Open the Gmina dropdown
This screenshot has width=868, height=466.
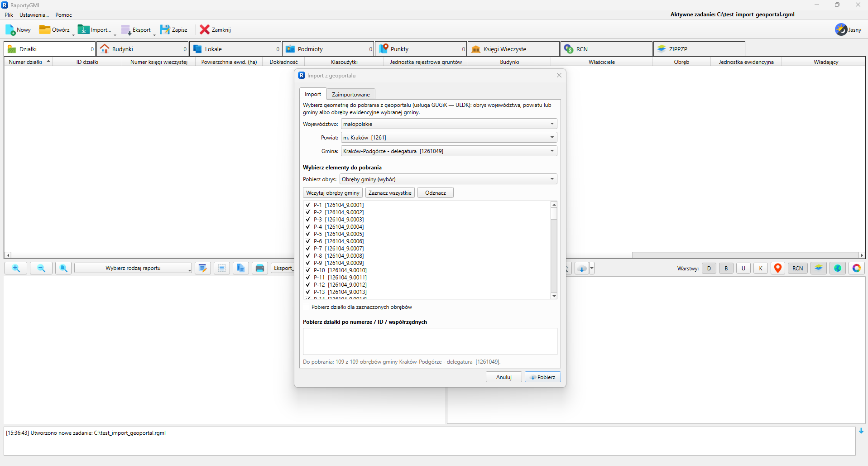(x=449, y=151)
